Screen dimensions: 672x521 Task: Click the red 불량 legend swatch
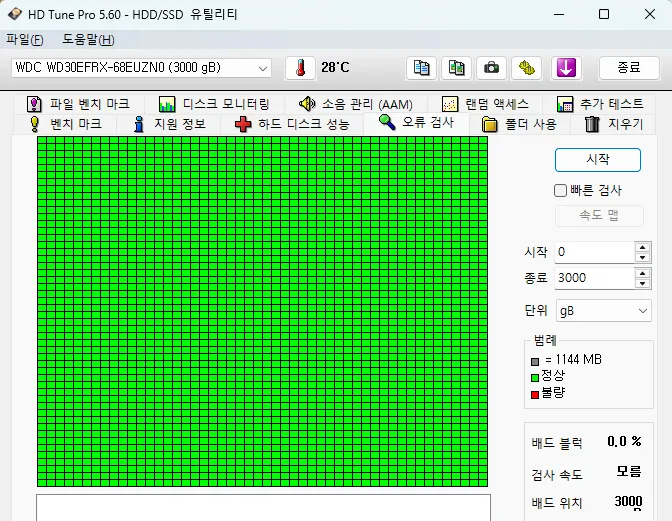click(534, 395)
